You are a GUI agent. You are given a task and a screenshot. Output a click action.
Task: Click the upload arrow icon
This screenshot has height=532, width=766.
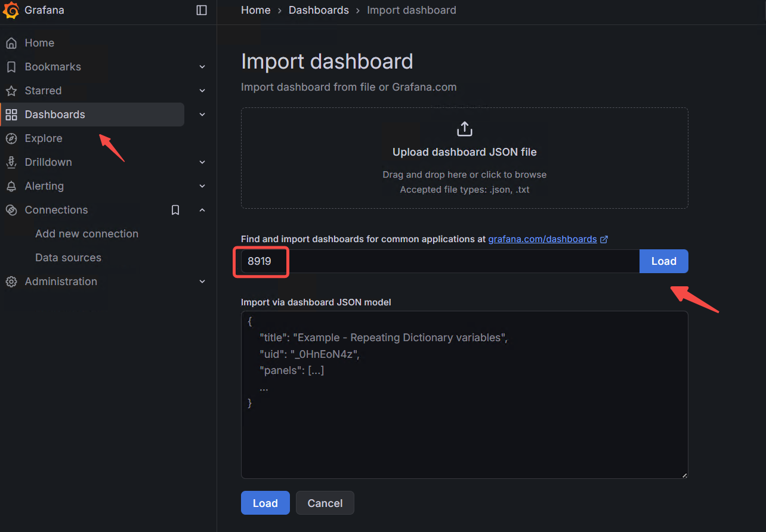(465, 129)
